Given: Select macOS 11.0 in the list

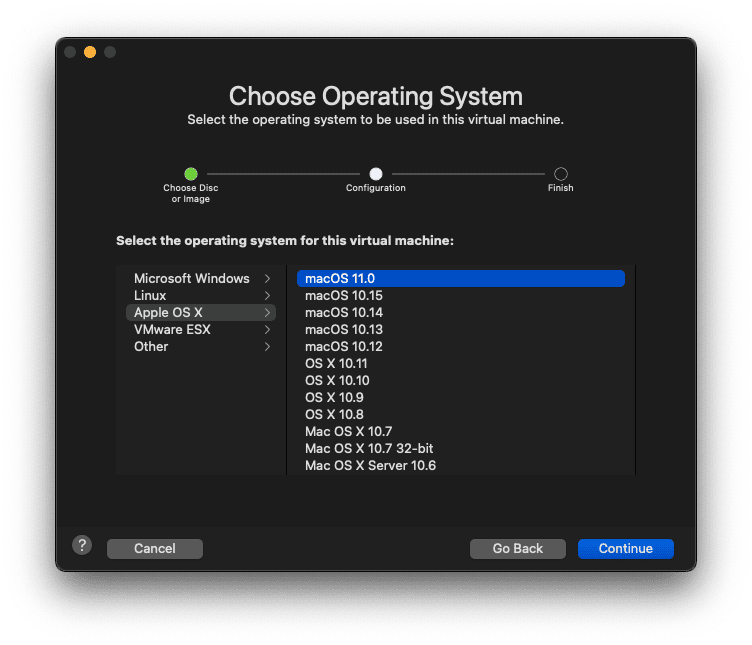Looking at the screenshot, I should [460, 279].
